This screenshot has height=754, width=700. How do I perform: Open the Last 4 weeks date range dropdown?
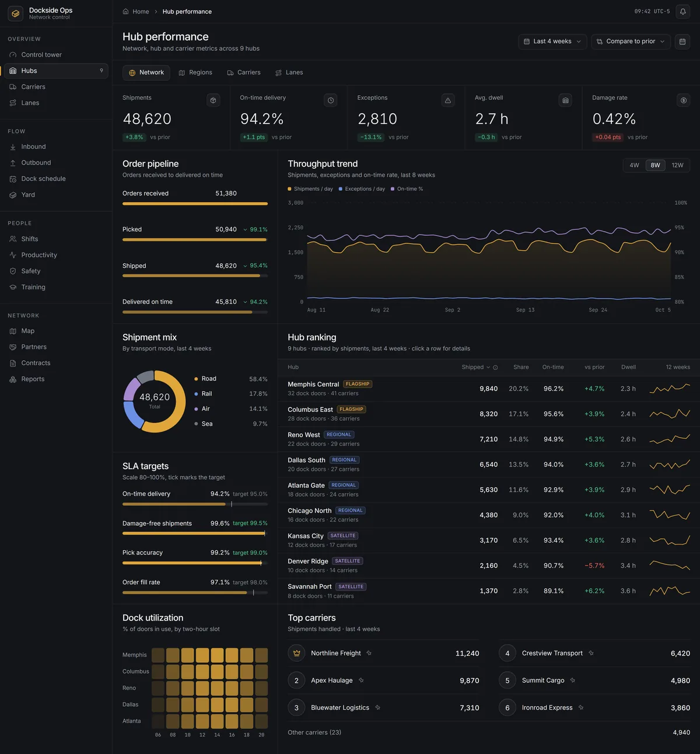click(x=552, y=41)
